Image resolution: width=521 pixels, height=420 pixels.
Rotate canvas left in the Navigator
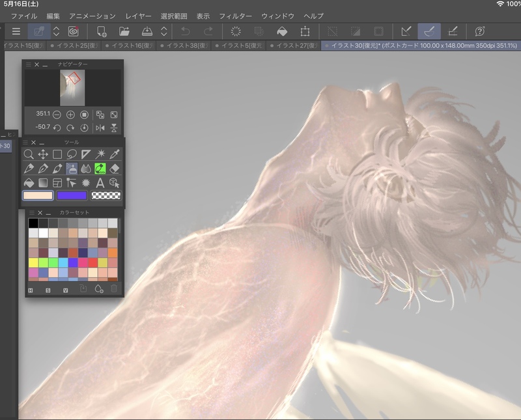click(x=57, y=128)
